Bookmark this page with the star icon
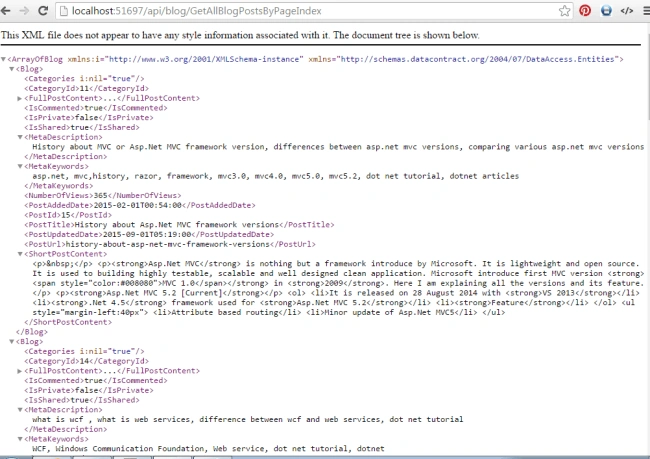The height and width of the screenshot is (459, 650). [x=564, y=11]
